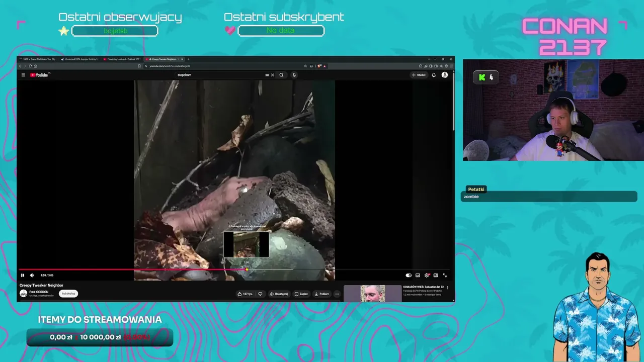Go back in the browser
Screen dimensions: 644x362
(x=20, y=66)
